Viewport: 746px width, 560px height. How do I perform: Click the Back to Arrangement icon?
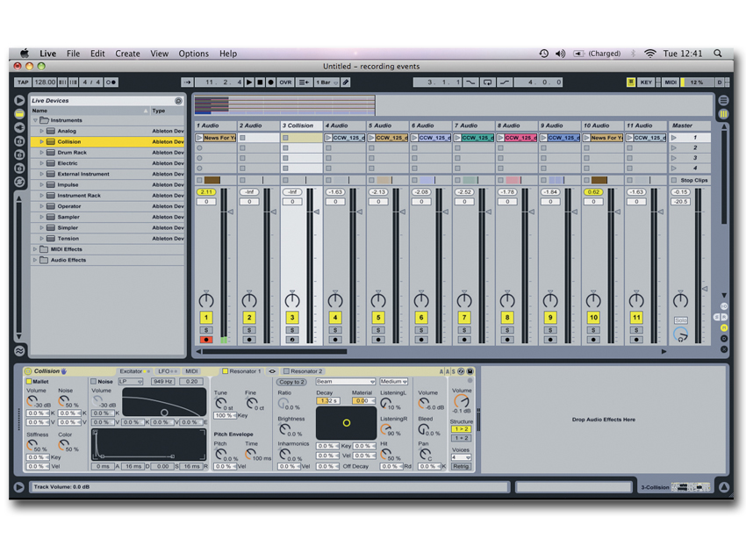click(x=303, y=82)
